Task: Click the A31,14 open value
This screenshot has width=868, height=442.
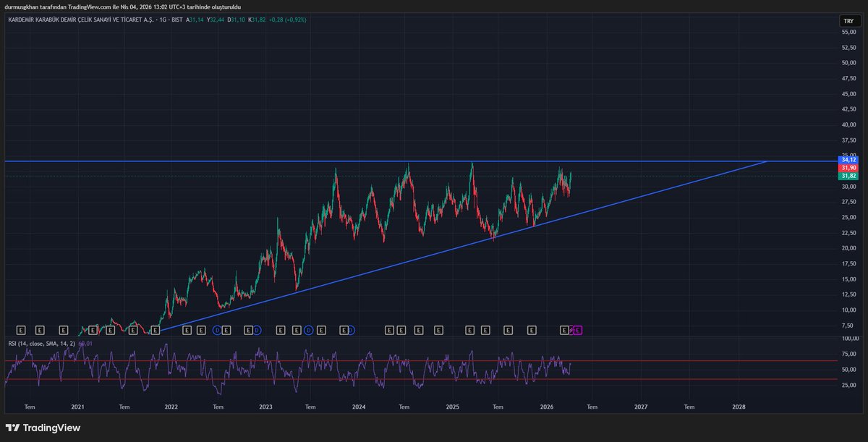Action: (195, 20)
